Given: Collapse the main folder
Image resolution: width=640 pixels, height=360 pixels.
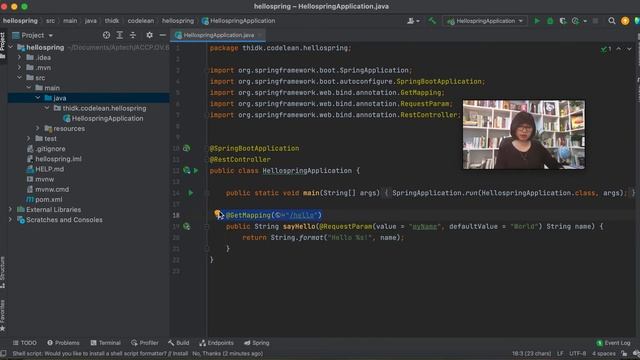Looking at the screenshot, I should pos(29,88).
